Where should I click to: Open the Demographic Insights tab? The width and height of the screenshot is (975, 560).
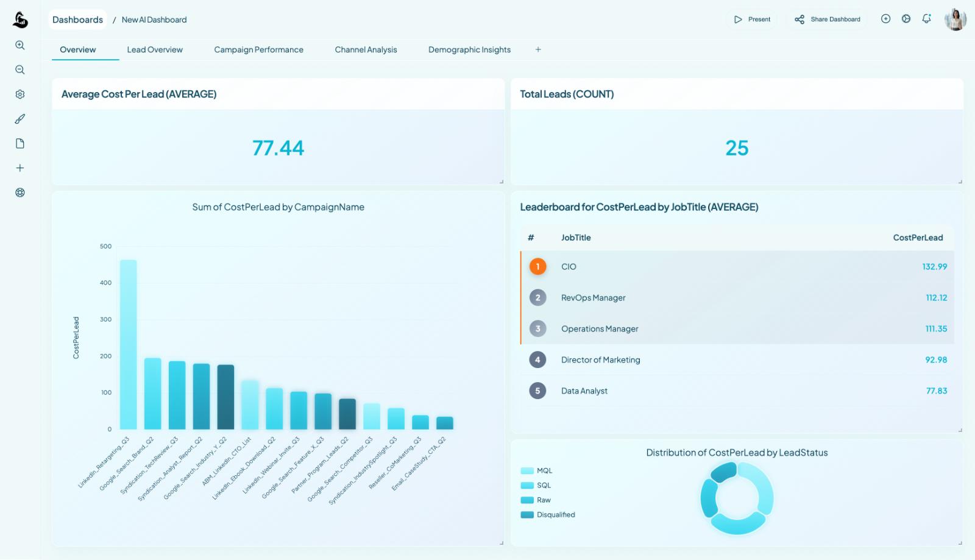(x=469, y=49)
